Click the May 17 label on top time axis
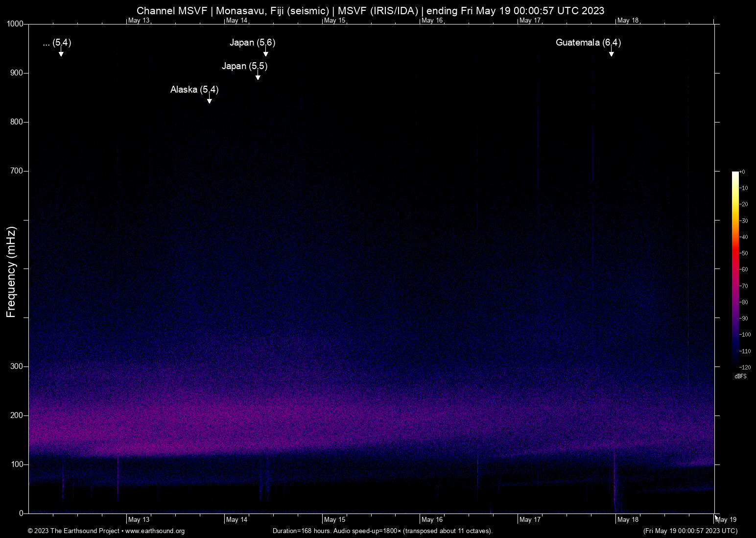 coord(530,21)
